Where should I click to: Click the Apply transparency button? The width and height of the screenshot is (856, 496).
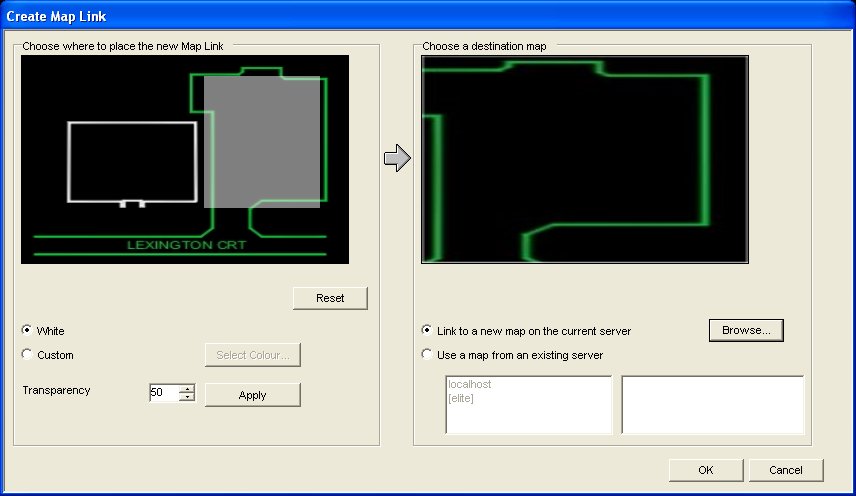tap(253, 395)
